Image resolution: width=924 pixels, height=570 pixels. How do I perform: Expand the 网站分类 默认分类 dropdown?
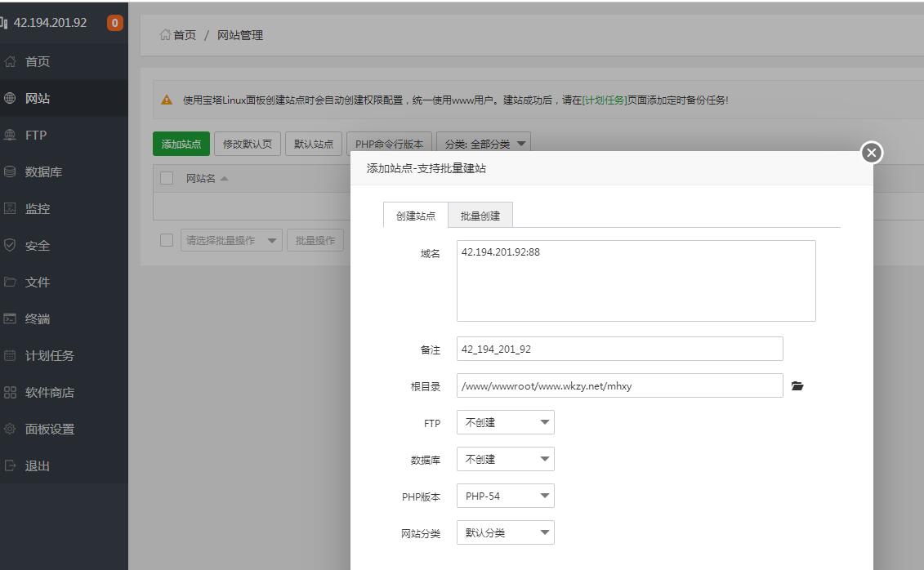tap(505, 533)
